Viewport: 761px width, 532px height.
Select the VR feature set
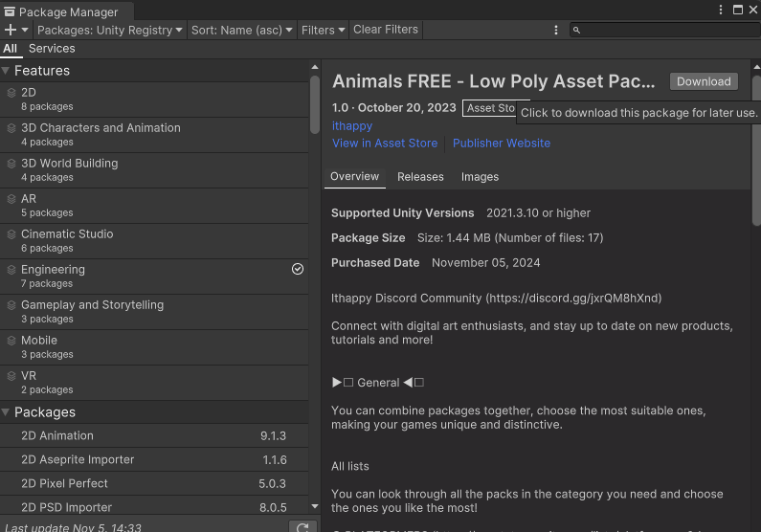click(x=154, y=383)
